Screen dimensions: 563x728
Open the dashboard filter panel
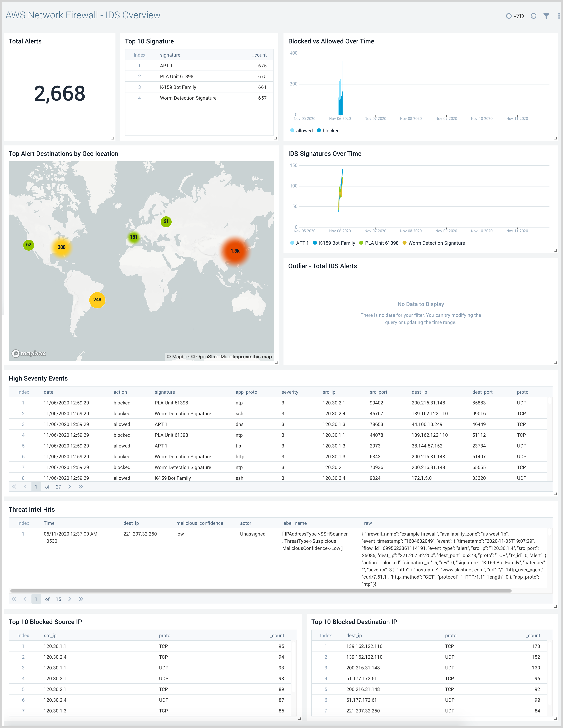click(x=546, y=16)
